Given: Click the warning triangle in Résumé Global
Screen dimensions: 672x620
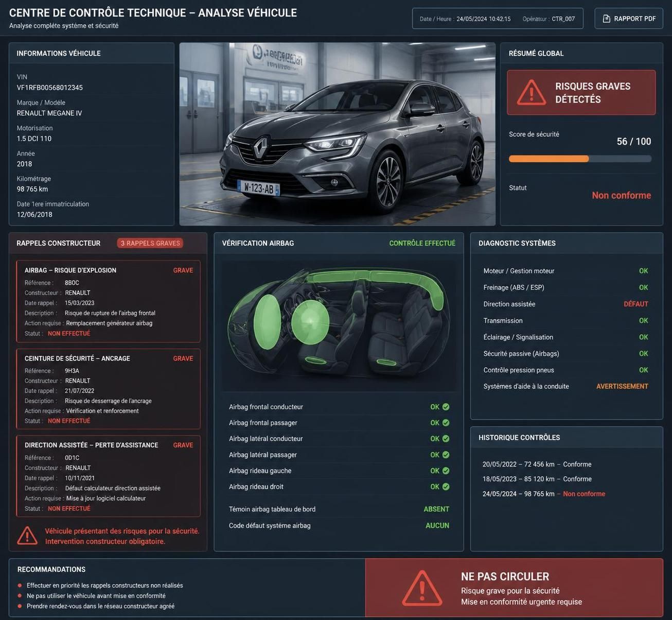Looking at the screenshot, I should point(531,93).
